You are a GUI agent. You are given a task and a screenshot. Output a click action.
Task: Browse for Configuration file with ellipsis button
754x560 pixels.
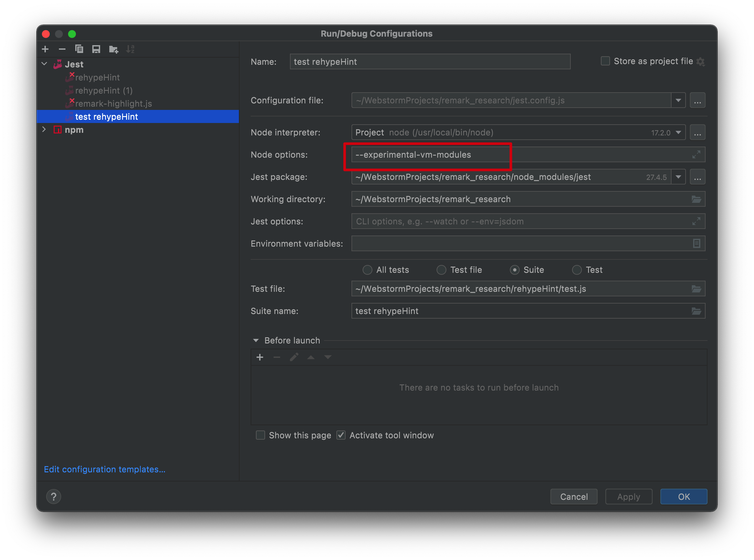tap(697, 101)
